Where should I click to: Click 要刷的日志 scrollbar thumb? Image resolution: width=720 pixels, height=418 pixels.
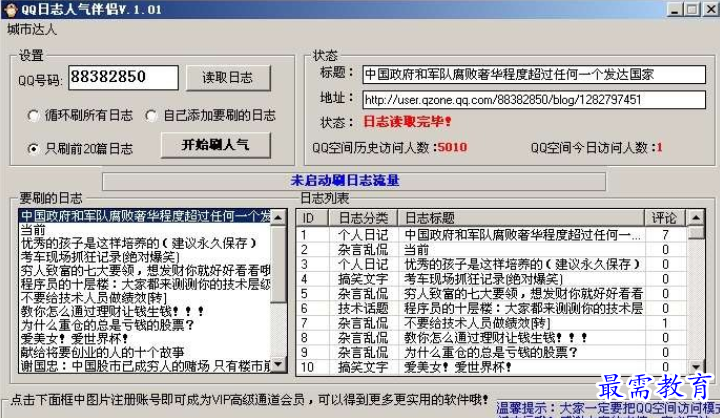tap(278, 263)
